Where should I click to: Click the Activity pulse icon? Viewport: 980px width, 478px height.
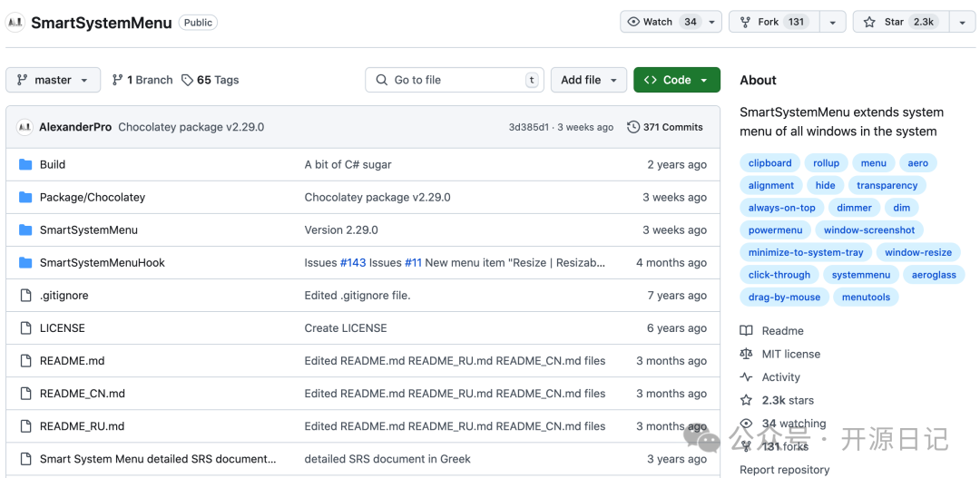pyautogui.click(x=746, y=377)
